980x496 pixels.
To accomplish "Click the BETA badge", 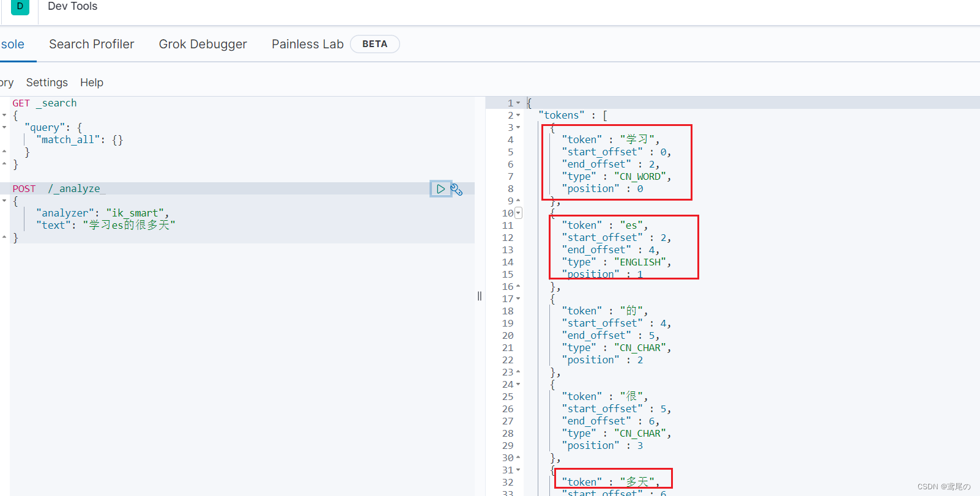I will pyautogui.click(x=375, y=44).
